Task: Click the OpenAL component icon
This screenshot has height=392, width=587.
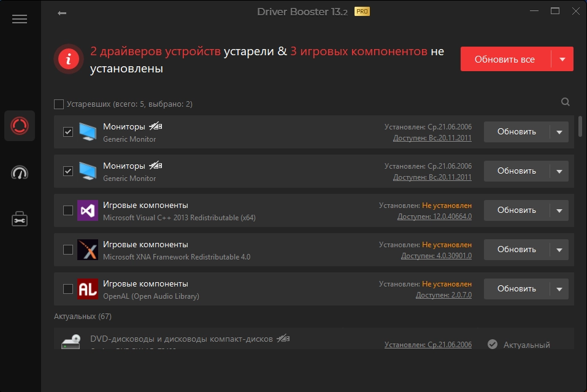Action: (88, 289)
